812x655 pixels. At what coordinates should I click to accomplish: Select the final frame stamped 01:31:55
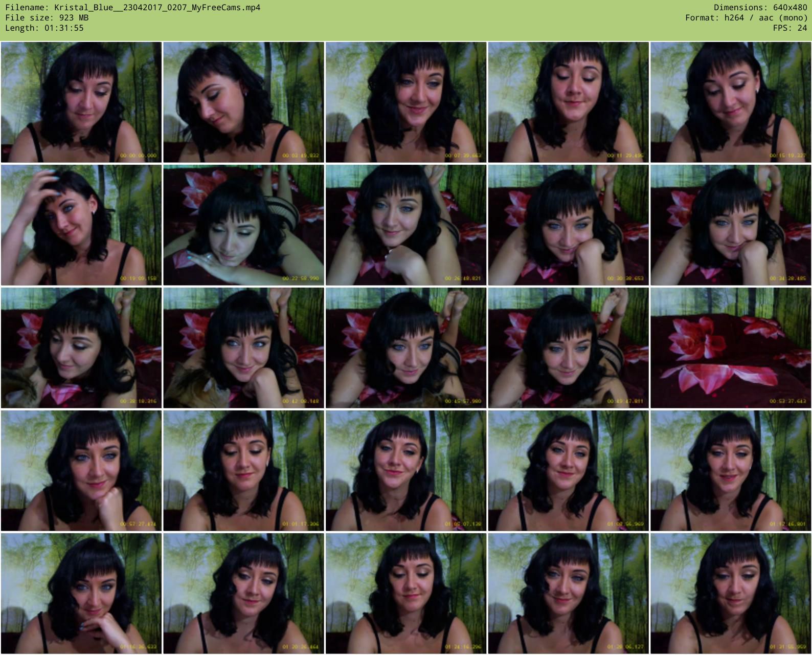[731, 594]
